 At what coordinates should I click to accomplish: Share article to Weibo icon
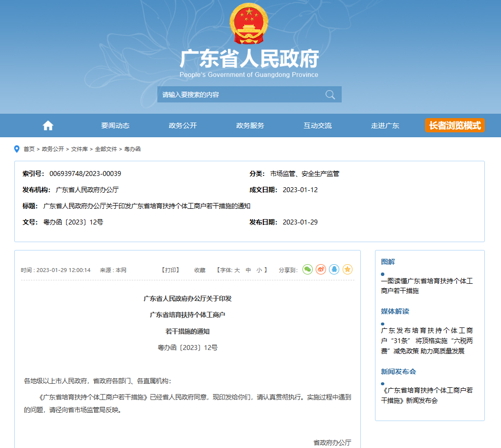coord(321,269)
